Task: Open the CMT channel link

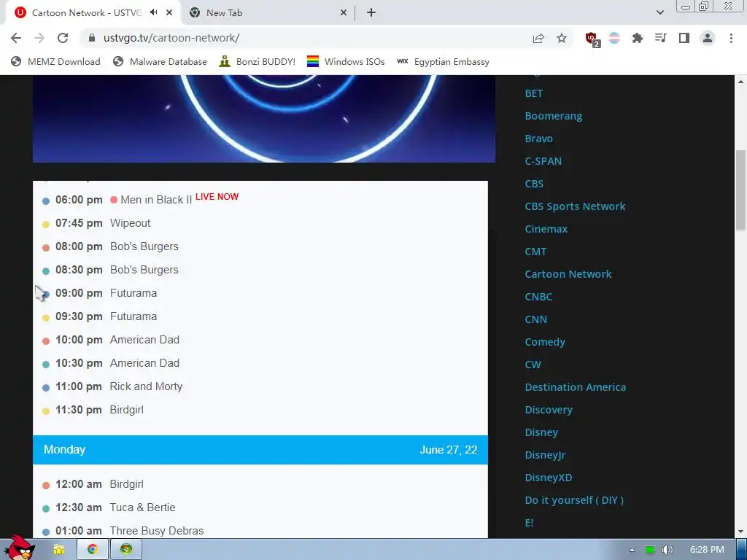Action: coord(535,252)
